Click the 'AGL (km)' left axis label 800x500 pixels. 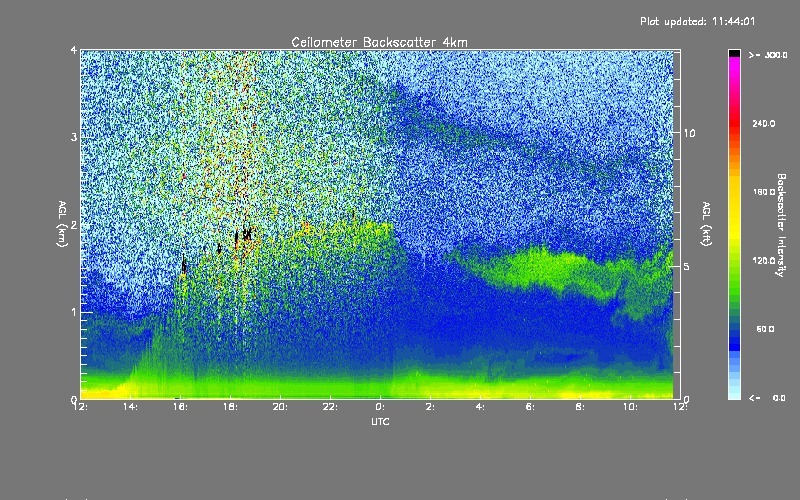(x=62, y=224)
